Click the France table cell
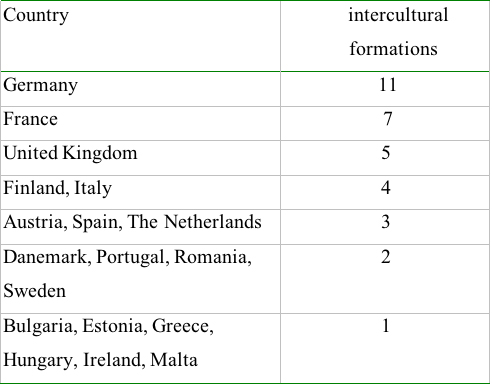 click(140, 123)
